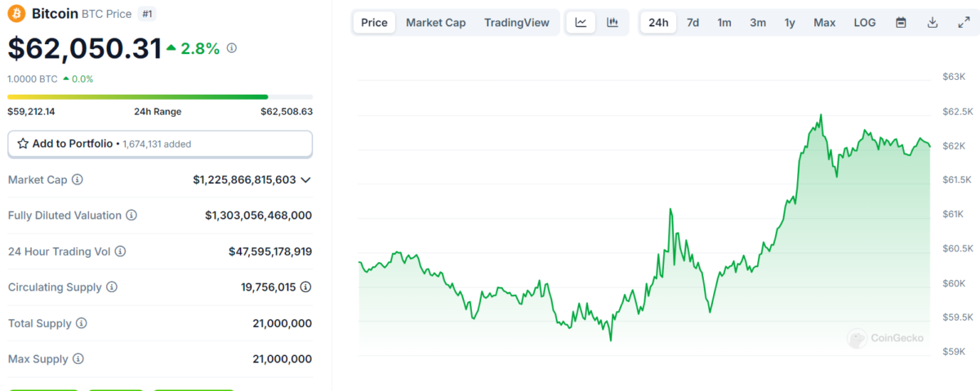
Task: Open the calendar date picker icon
Action: pos(901,23)
